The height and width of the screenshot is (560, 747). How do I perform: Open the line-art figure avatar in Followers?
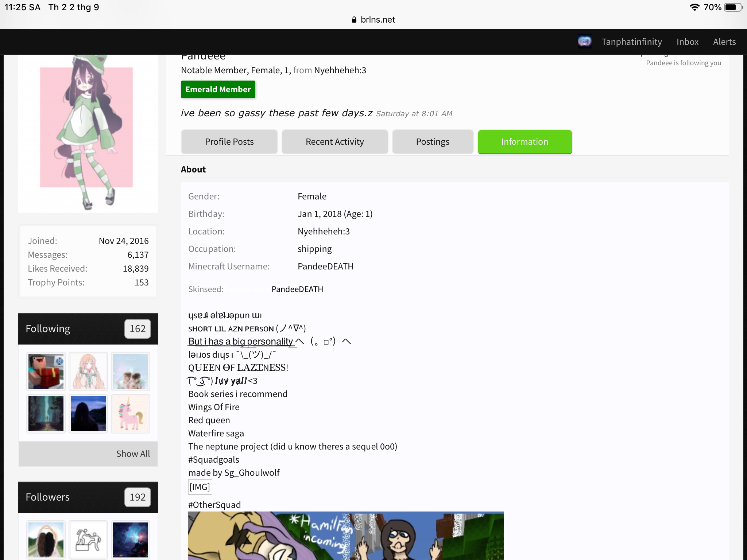pyautogui.click(x=88, y=540)
